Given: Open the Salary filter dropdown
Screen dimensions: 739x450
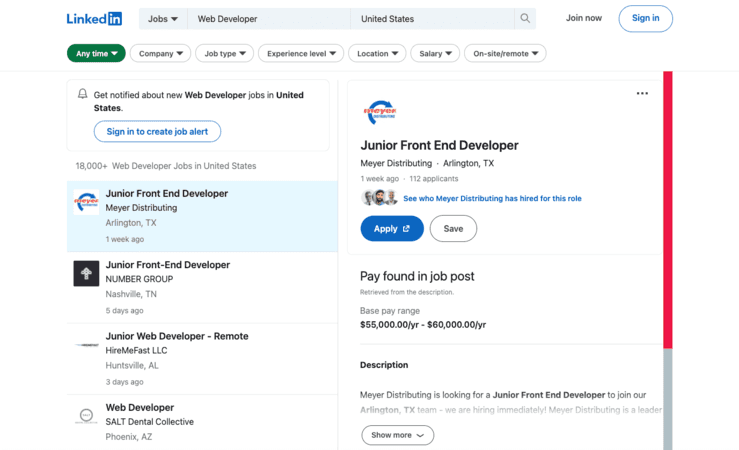Looking at the screenshot, I should coord(435,53).
